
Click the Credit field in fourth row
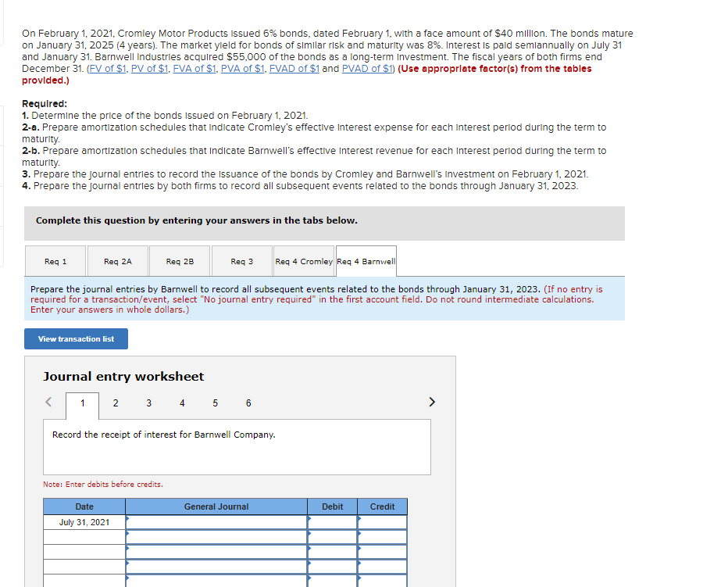point(382,567)
